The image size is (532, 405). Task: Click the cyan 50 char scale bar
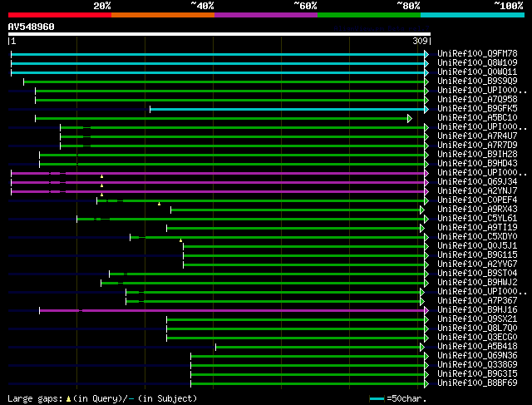pos(377,399)
